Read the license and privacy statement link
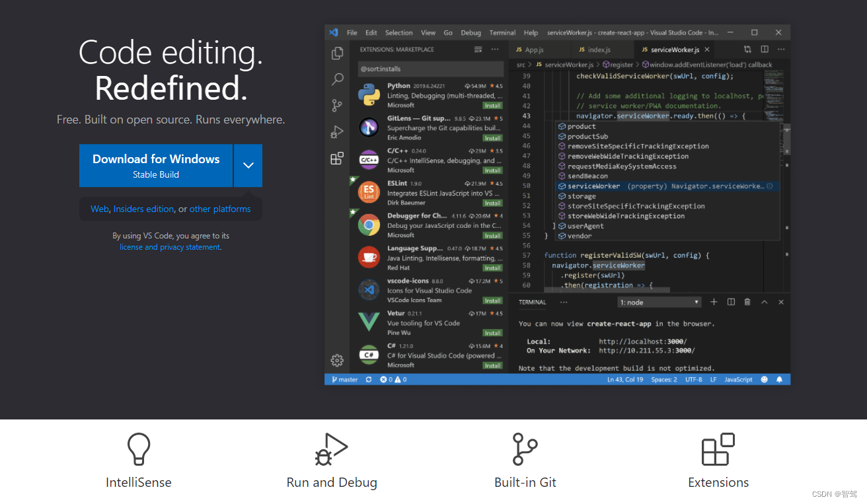This screenshot has width=867, height=504. click(170, 247)
